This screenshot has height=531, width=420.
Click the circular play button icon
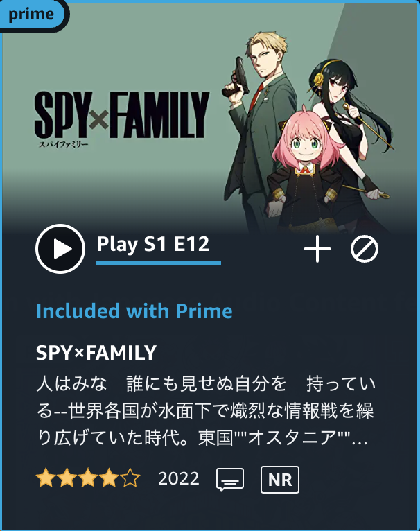pyautogui.click(x=60, y=249)
